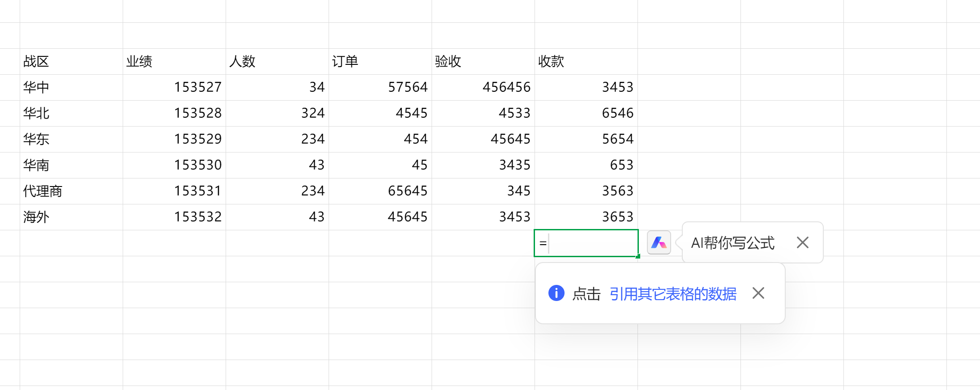Click 海外 row 人数 value 43

point(277,217)
